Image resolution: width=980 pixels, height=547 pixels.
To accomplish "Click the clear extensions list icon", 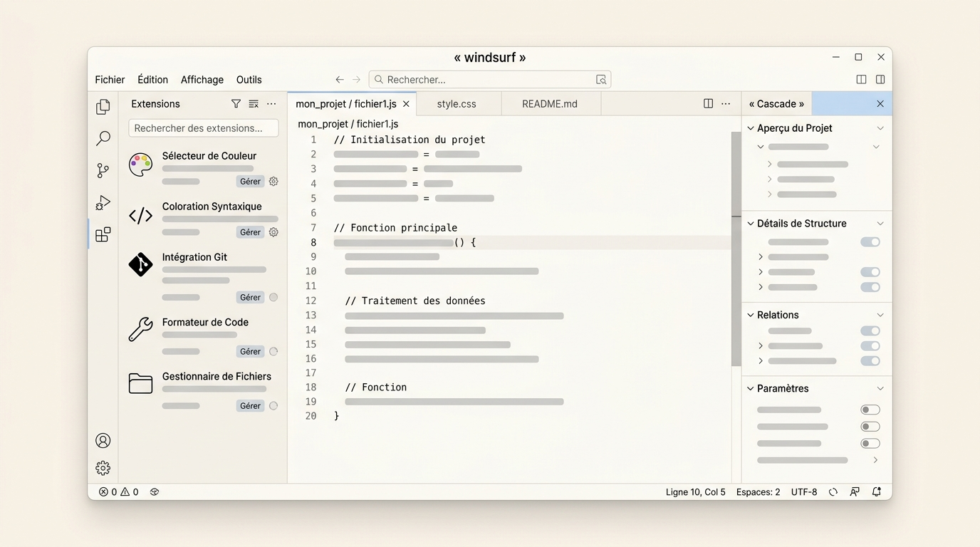I will point(254,104).
